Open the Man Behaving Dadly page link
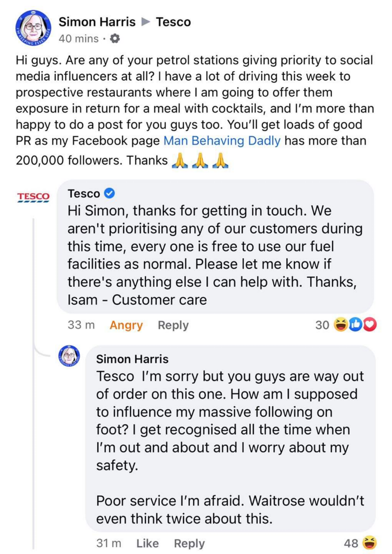Image resolution: width=392 pixels, height=554 pixels. coord(222,141)
